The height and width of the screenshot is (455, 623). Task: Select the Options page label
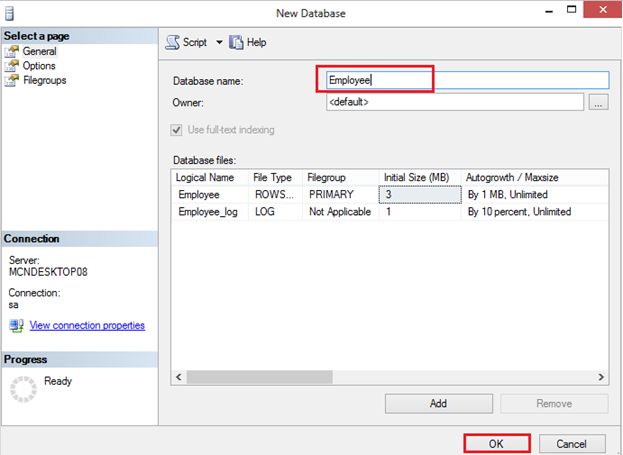(39, 66)
